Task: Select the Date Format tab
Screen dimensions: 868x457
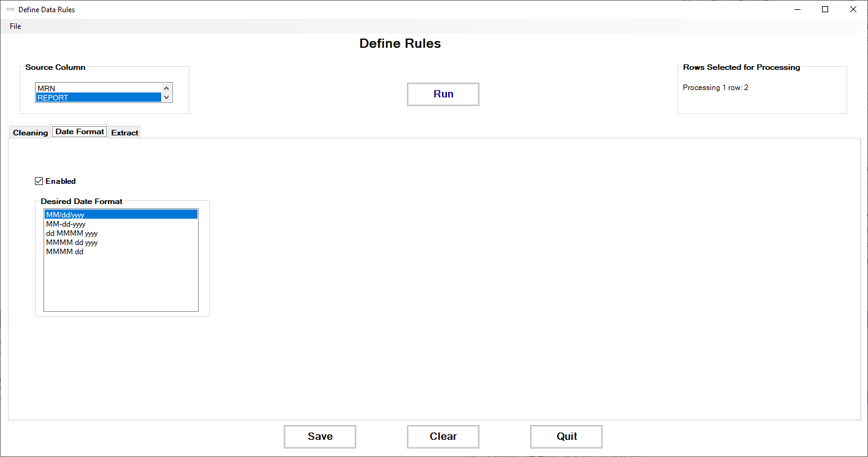Action: click(80, 131)
